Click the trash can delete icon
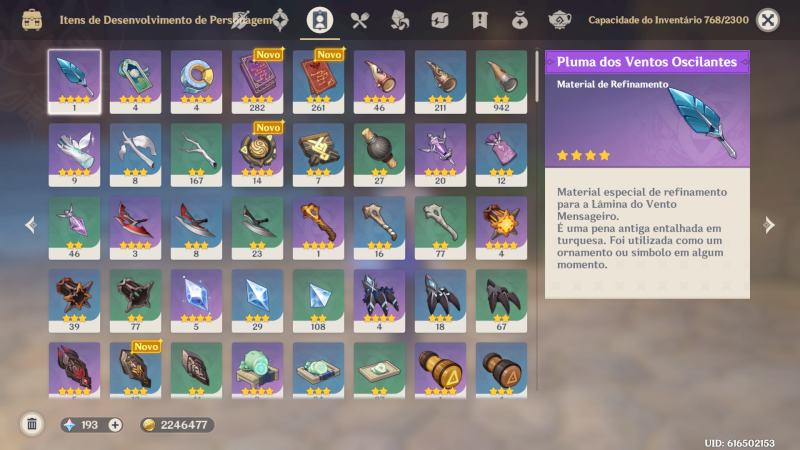Screen dimensions: 800x450 pos(32,424)
